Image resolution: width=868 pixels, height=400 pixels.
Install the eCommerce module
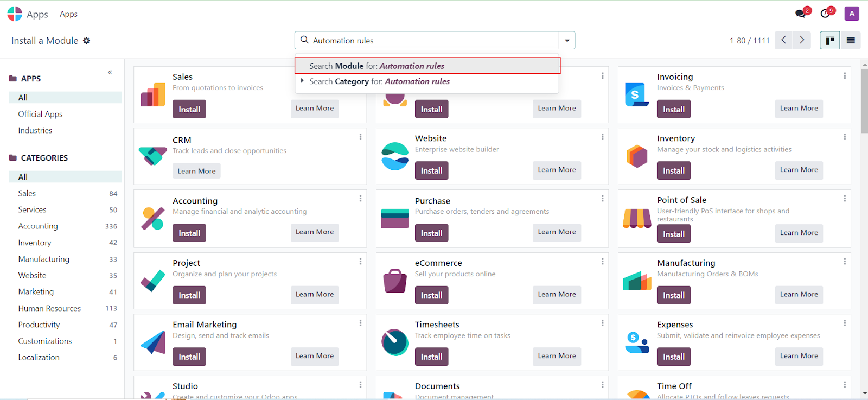431,295
